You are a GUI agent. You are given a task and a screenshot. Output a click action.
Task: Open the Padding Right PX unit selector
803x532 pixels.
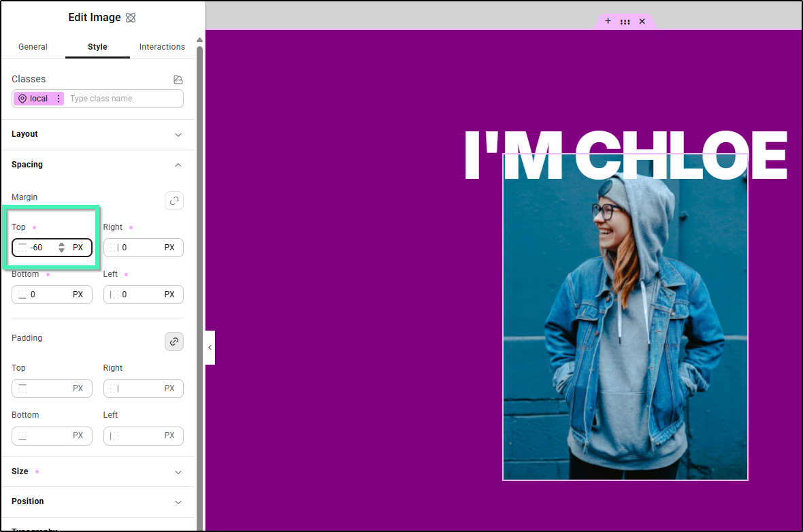click(x=169, y=388)
